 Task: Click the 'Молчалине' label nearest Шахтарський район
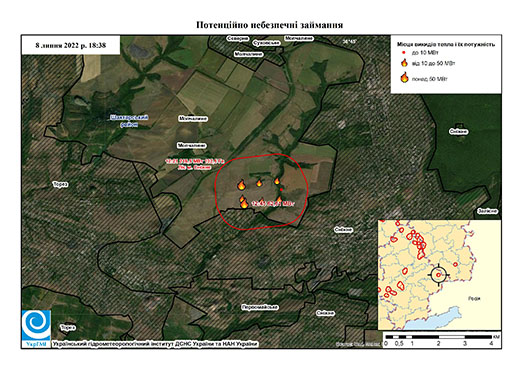pyautogui.click(x=193, y=119)
